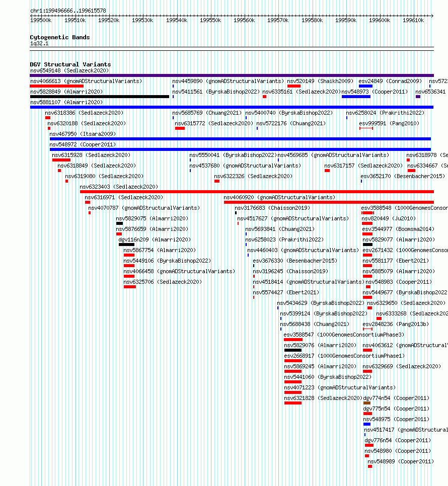Screen dimensions: 448x486
Task: Select nsv548973 (Cooper2011) label
Action: pos(375,92)
